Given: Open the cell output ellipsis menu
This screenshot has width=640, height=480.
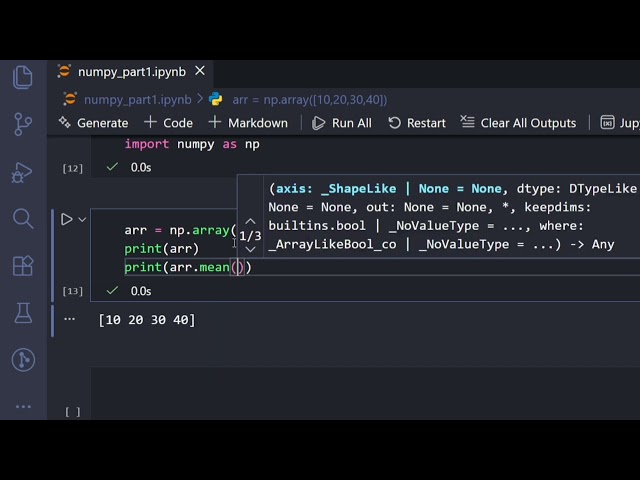Looking at the screenshot, I should (69, 319).
